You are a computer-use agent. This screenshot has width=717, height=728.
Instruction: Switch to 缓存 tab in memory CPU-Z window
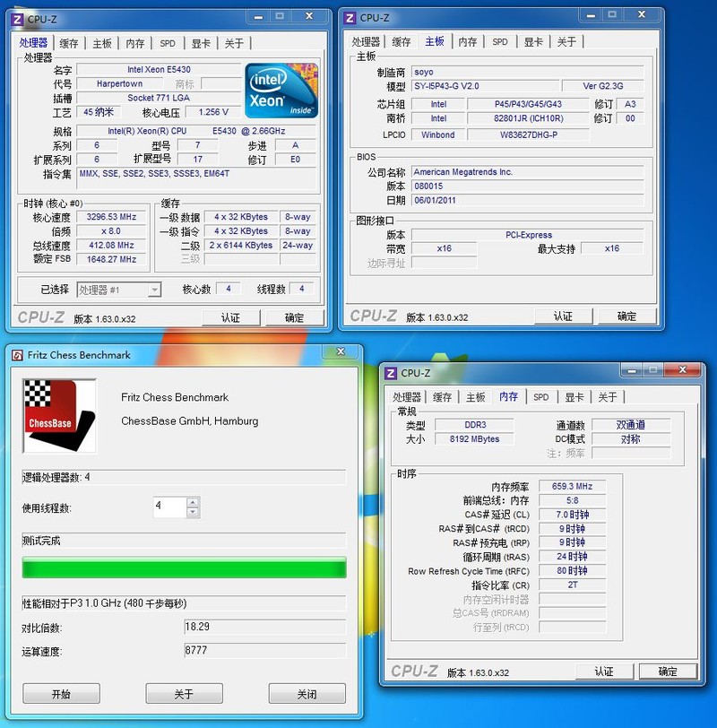[442, 397]
